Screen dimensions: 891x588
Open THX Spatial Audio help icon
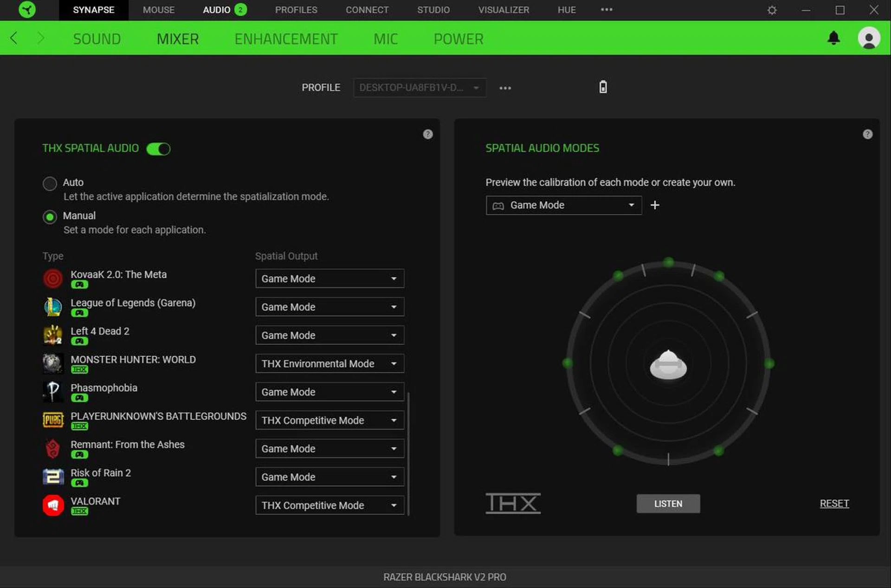tap(428, 135)
